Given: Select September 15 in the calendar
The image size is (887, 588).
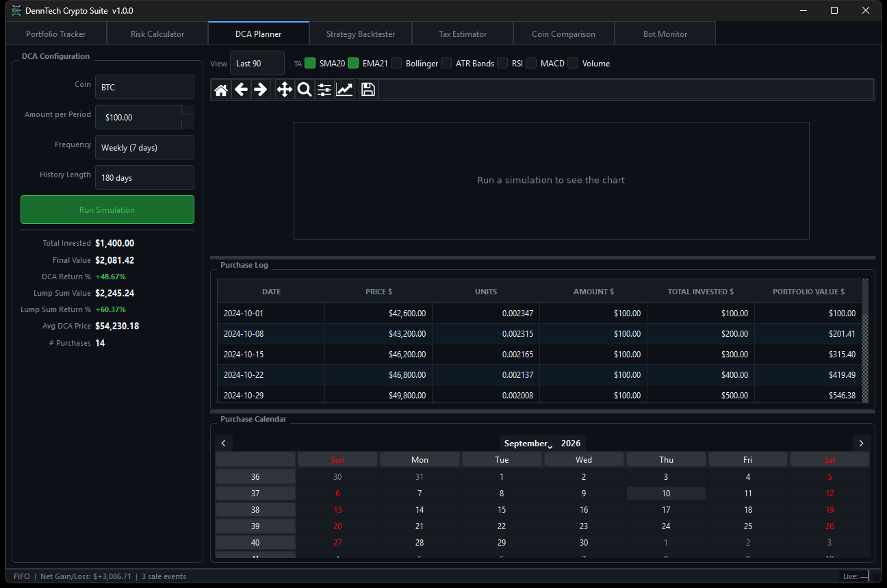Looking at the screenshot, I should [x=502, y=509].
